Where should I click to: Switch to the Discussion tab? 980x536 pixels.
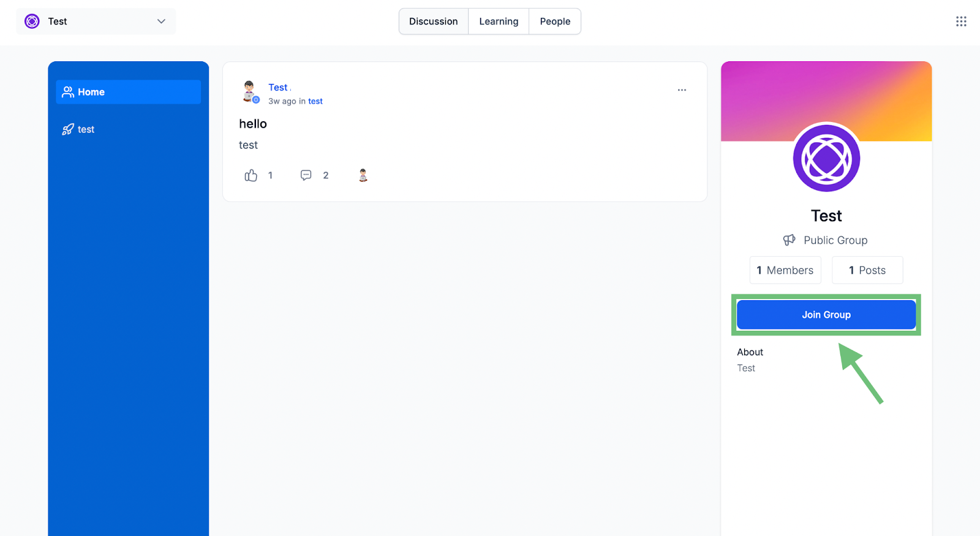434,21
